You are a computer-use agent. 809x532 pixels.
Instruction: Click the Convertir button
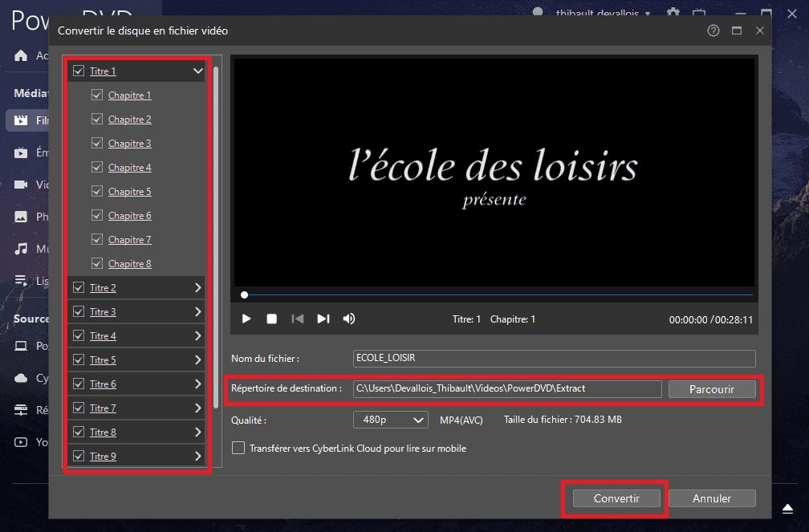tap(616, 498)
